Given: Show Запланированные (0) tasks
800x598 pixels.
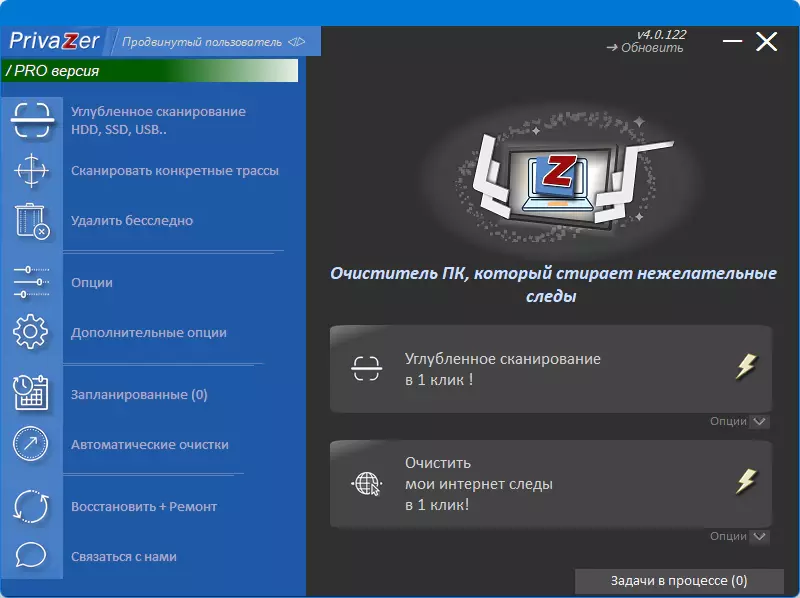Looking at the screenshot, I should tap(139, 394).
